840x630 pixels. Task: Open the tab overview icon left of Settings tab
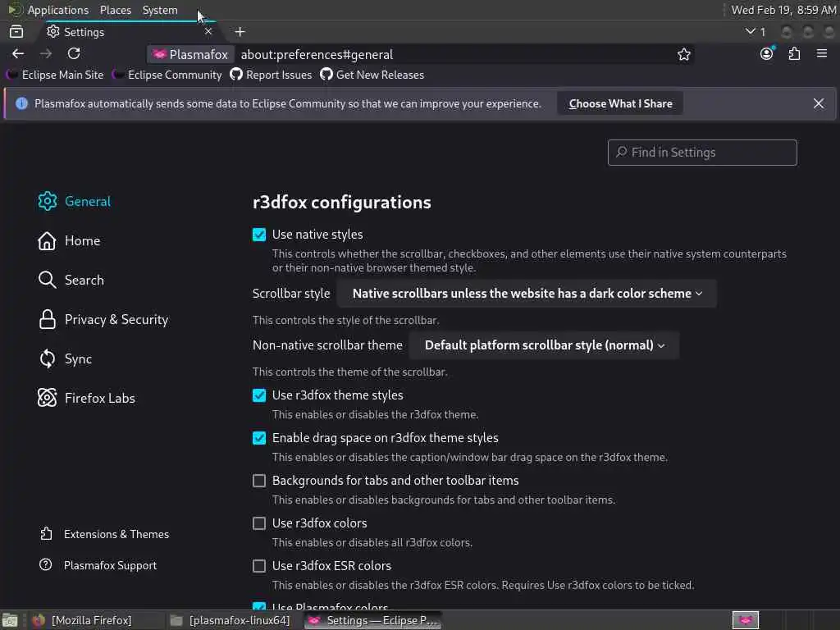pyautogui.click(x=16, y=32)
